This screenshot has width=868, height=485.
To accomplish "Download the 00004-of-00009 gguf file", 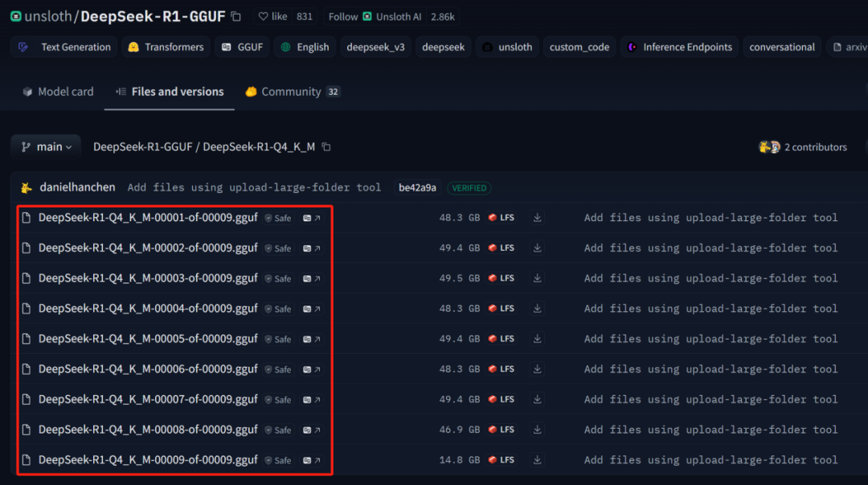I will point(537,308).
